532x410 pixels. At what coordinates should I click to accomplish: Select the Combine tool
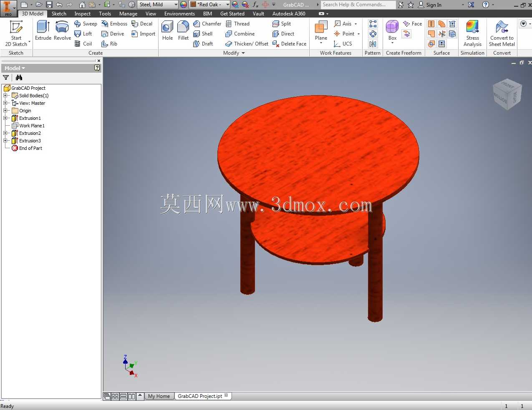pos(240,34)
